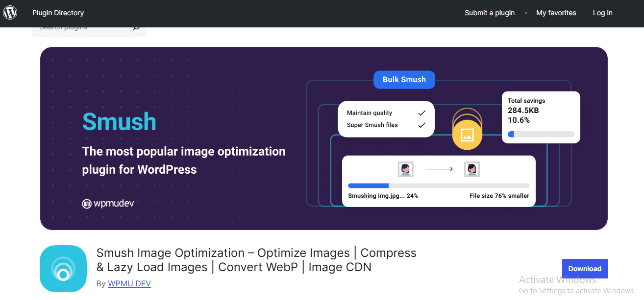Click the Smush plugin app icon
This screenshot has width=644, height=300.
tap(63, 268)
